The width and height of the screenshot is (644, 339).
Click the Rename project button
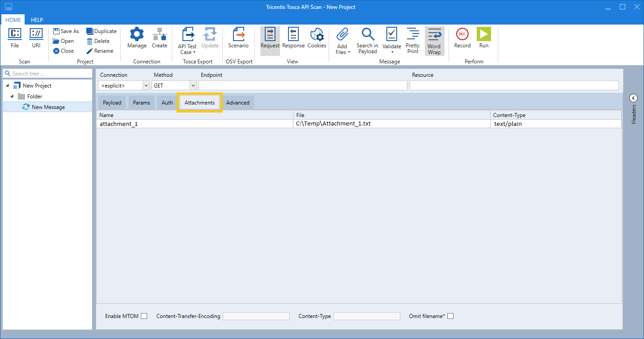(100, 51)
